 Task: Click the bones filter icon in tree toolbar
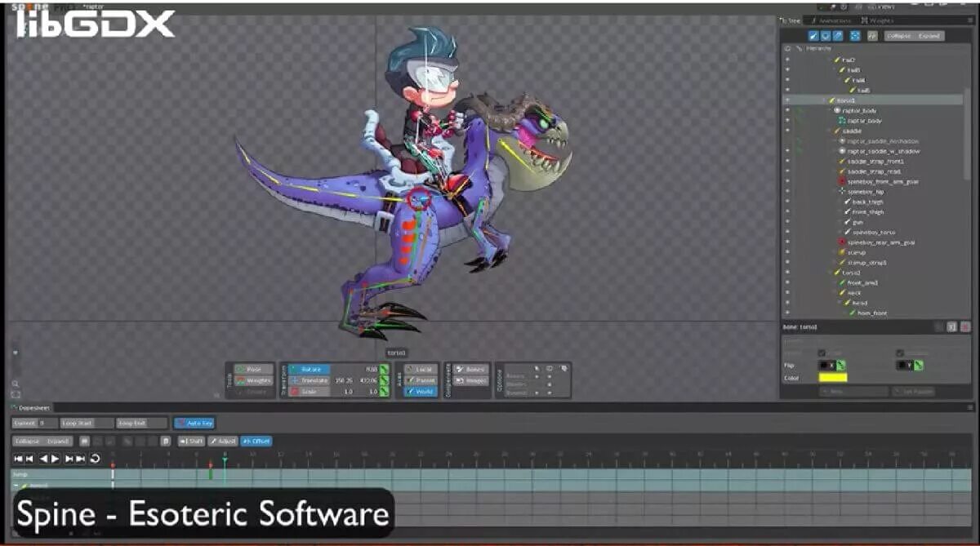point(813,36)
